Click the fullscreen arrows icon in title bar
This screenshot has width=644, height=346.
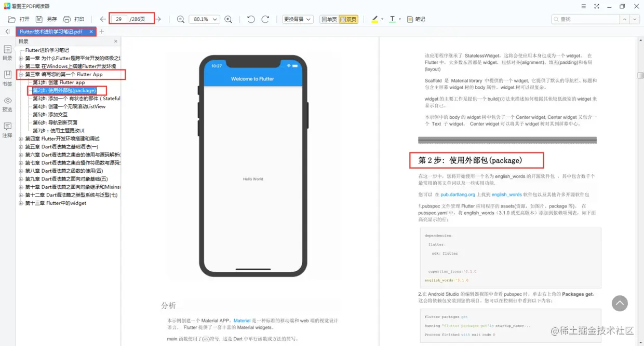click(x=596, y=6)
